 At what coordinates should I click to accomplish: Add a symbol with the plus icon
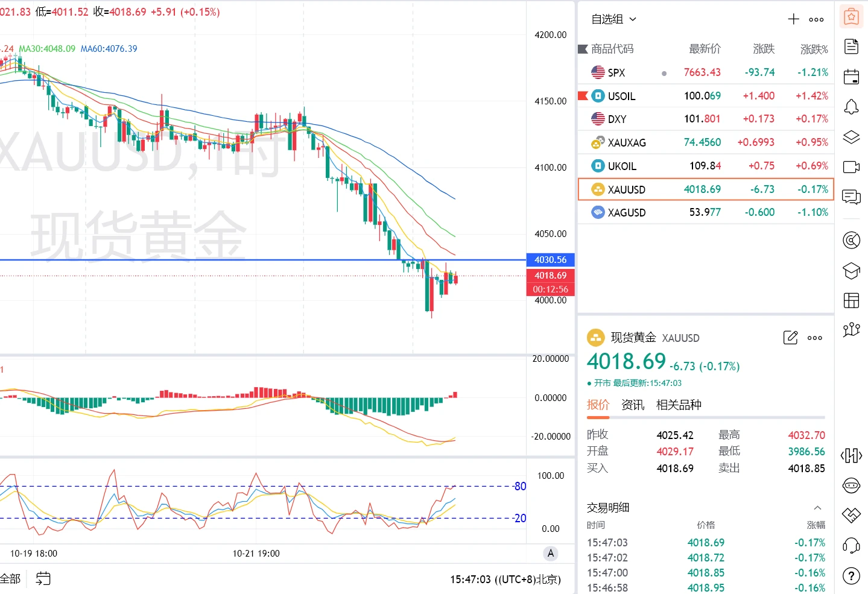794,19
